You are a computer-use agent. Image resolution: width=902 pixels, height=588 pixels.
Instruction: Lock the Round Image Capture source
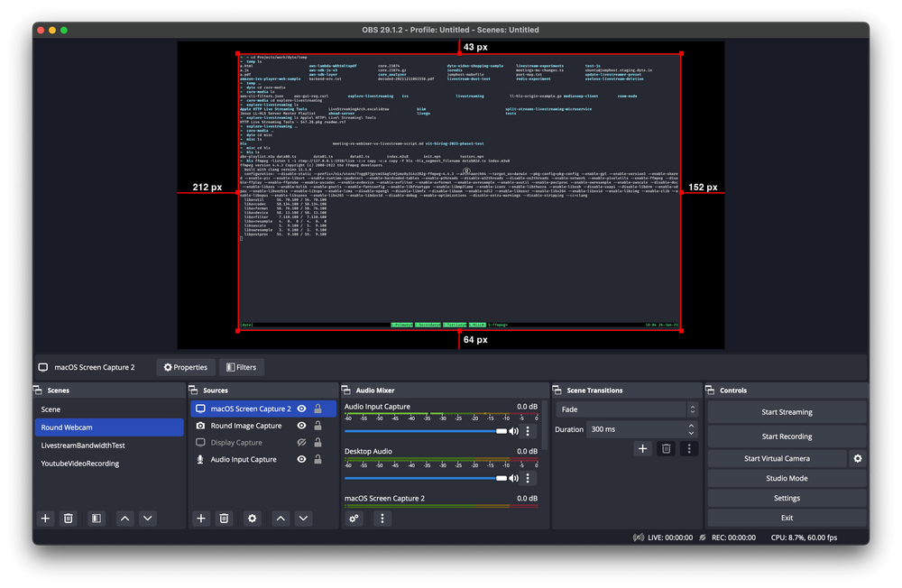coord(318,426)
